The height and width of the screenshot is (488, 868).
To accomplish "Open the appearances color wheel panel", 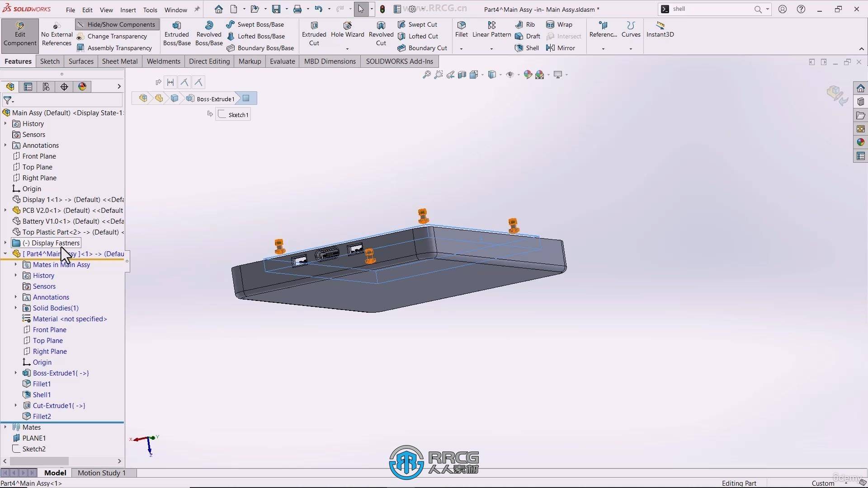I will tap(860, 142).
